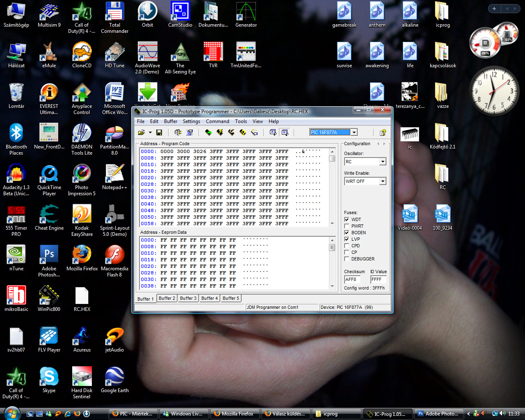This screenshot has height=420, width=525.
Task: Click the Checksum AFF8 field
Action: click(352, 279)
